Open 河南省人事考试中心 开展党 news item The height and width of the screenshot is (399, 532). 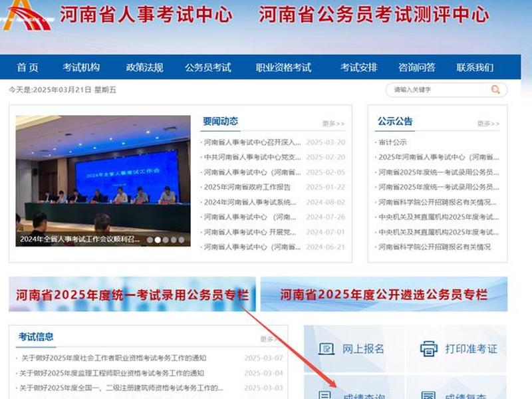point(250,232)
